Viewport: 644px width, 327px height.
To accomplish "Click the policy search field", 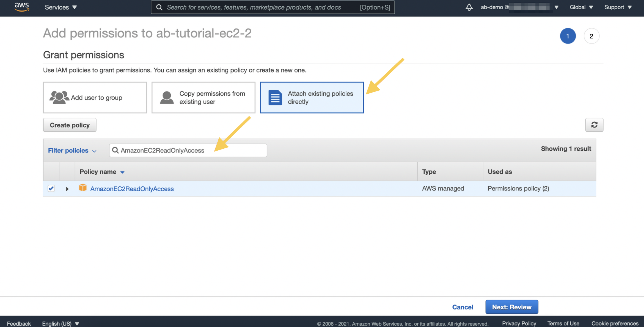I will coord(188,150).
